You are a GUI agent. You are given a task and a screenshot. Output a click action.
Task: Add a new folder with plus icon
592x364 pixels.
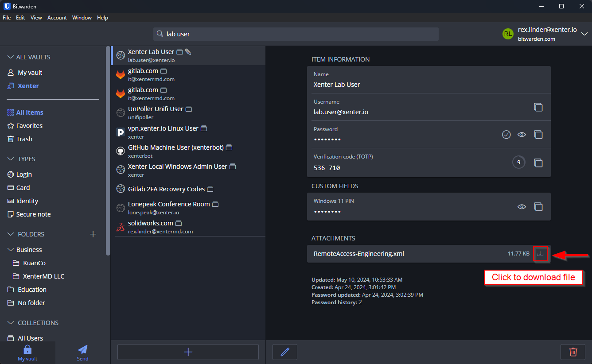(x=93, y=234)
